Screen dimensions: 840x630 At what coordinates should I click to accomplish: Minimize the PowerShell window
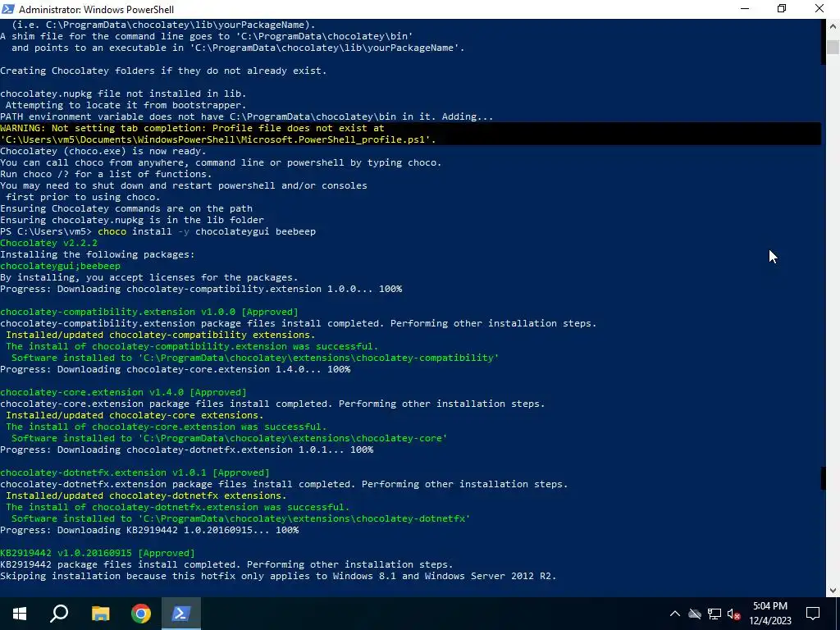click(745, 8)
